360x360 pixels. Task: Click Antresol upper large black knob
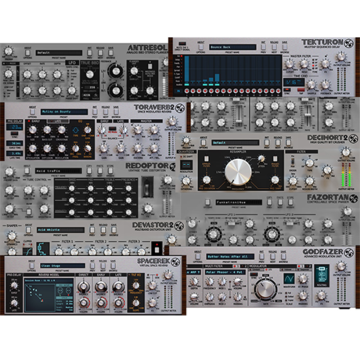(116, 70)
